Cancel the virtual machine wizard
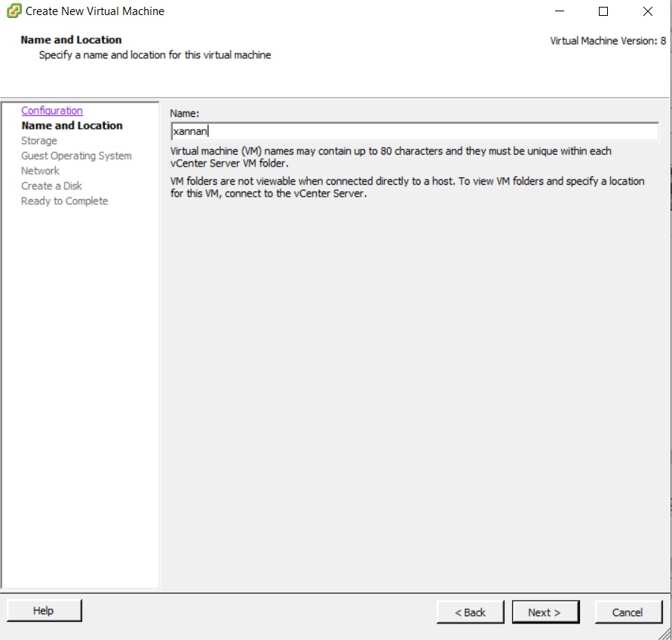 pos(628,612)
